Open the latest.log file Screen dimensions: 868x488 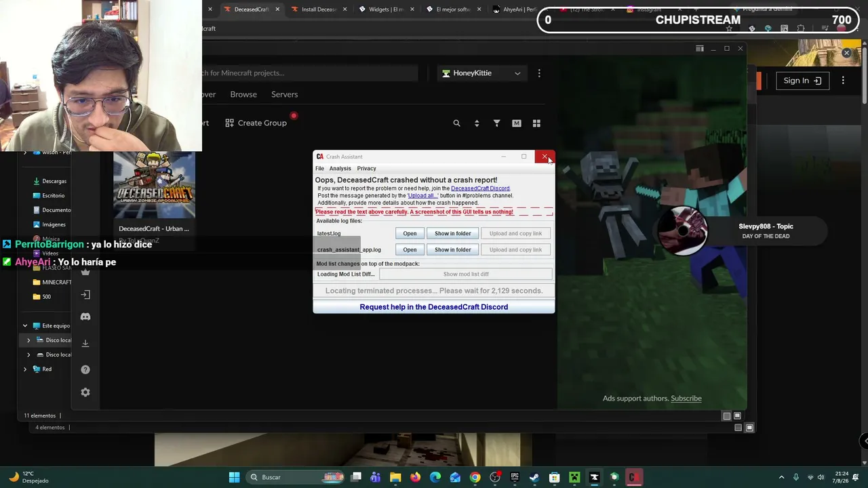coord(410,233)
